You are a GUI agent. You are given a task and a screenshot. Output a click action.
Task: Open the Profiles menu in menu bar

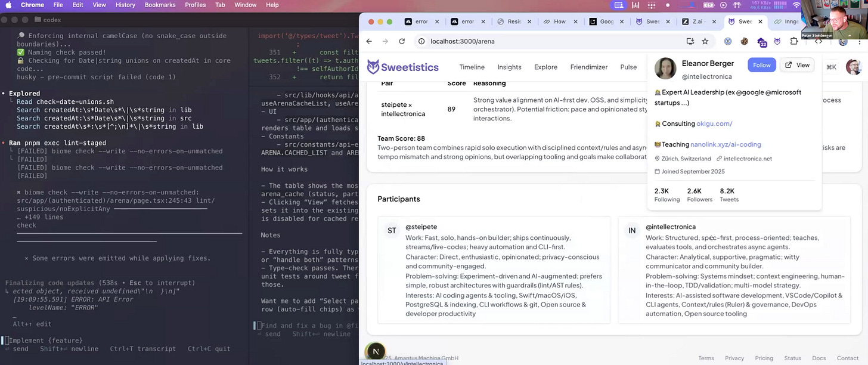point(196,5)
